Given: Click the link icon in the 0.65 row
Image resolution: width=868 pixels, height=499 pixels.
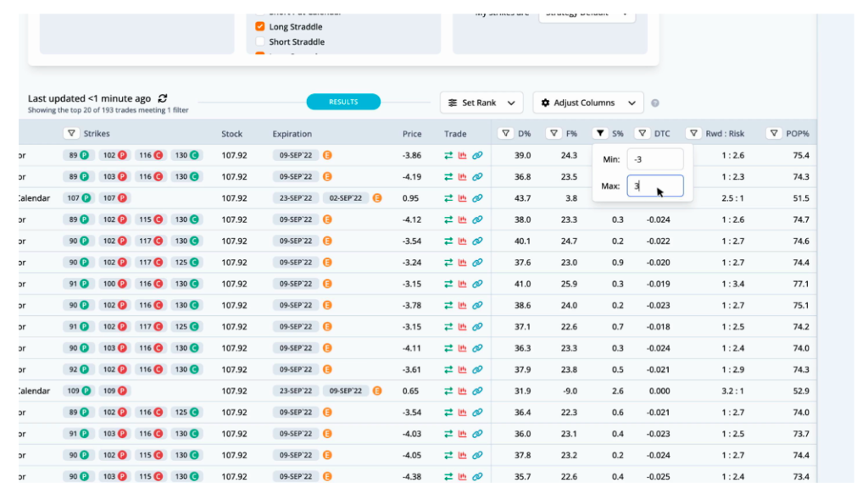Looking at the screenshot, I should tap(477, 391).
